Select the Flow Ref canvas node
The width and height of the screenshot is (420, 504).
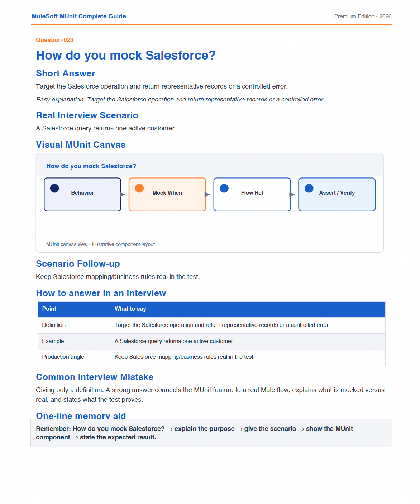pyautogui.click(x=252, y=195)
